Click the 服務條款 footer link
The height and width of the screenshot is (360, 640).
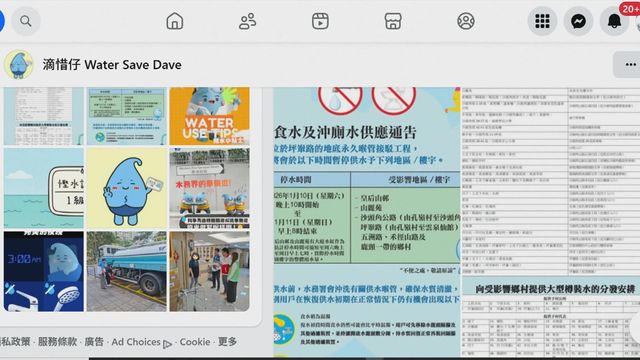click(57, 342)
